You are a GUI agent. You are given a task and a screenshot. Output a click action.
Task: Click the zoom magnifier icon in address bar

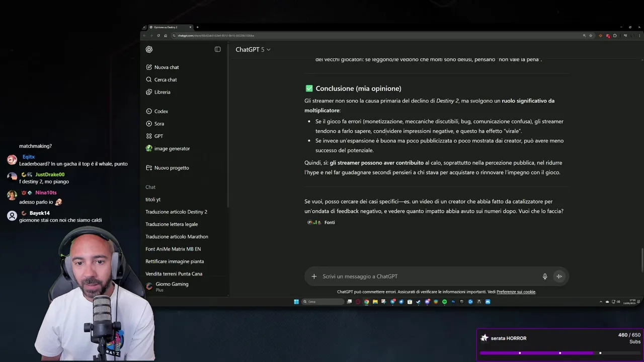tap(584, 36)
